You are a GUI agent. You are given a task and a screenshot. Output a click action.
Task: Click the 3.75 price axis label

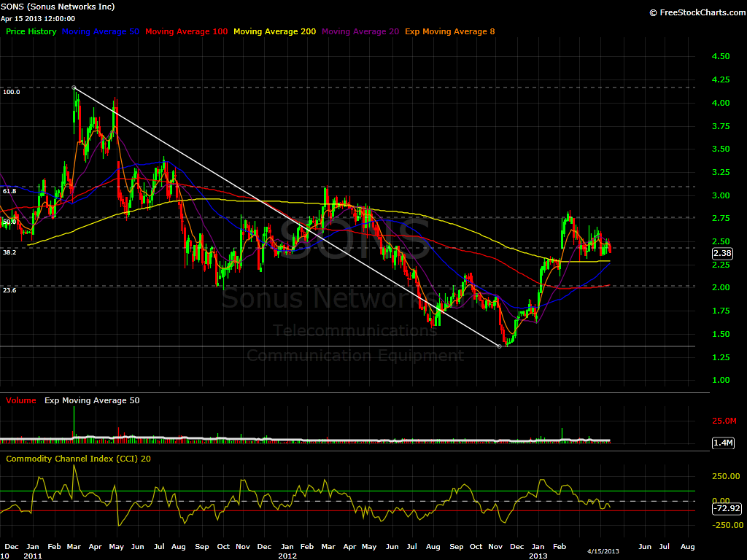coord(721,126)
